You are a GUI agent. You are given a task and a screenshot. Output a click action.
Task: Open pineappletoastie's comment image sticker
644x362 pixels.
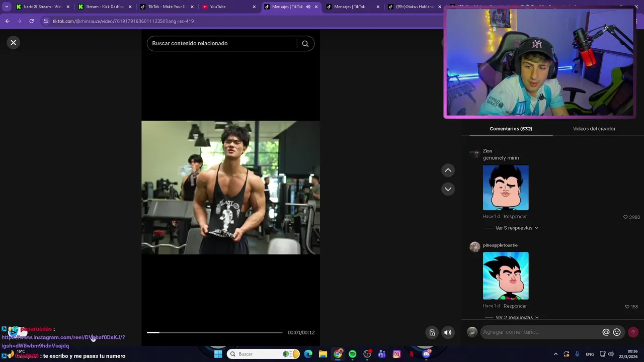[x=506, y=276]
